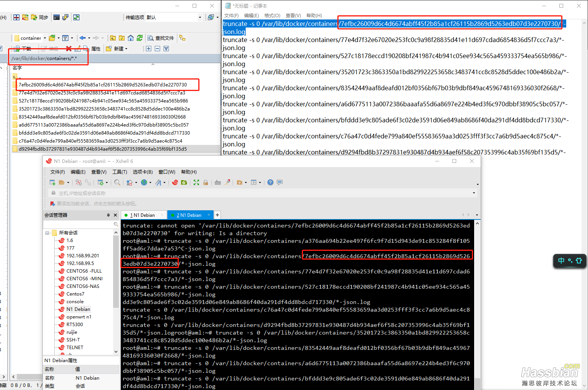Pin the session manager panel

tap(109, 215)
